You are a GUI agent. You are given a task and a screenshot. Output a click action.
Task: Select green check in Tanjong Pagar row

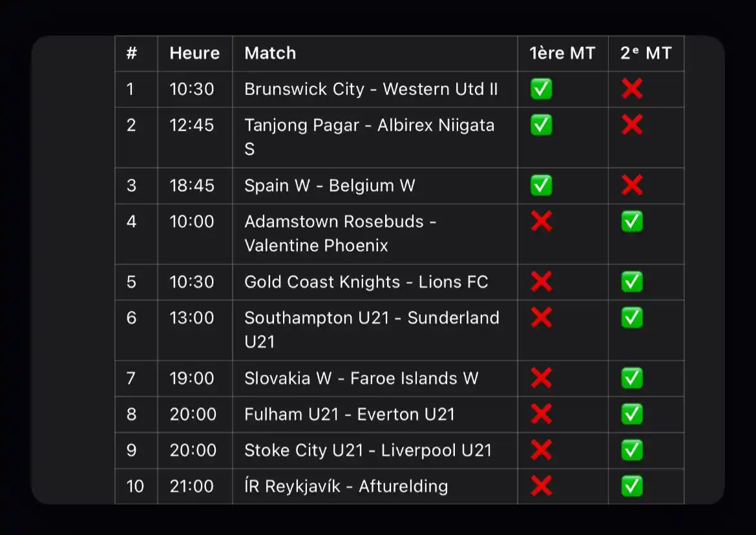(x=541, y=125)
